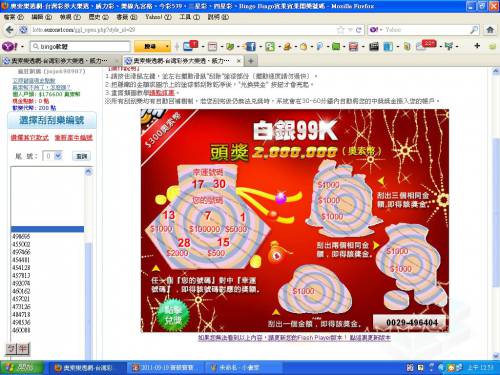Open the Yahoo! menu in the menu bar

(x=158, y=17)
